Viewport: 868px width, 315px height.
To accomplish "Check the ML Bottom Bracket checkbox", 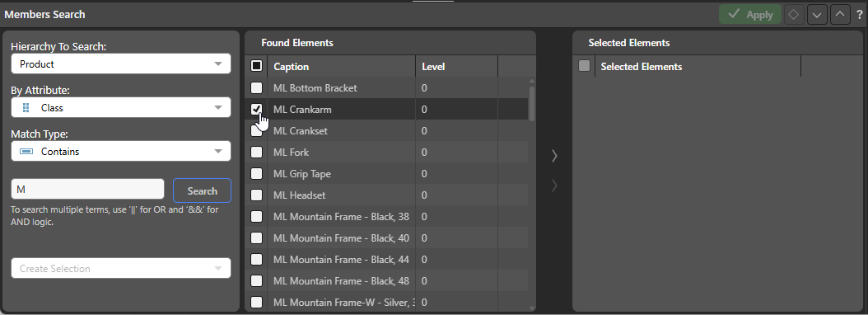I will point(256,87).
